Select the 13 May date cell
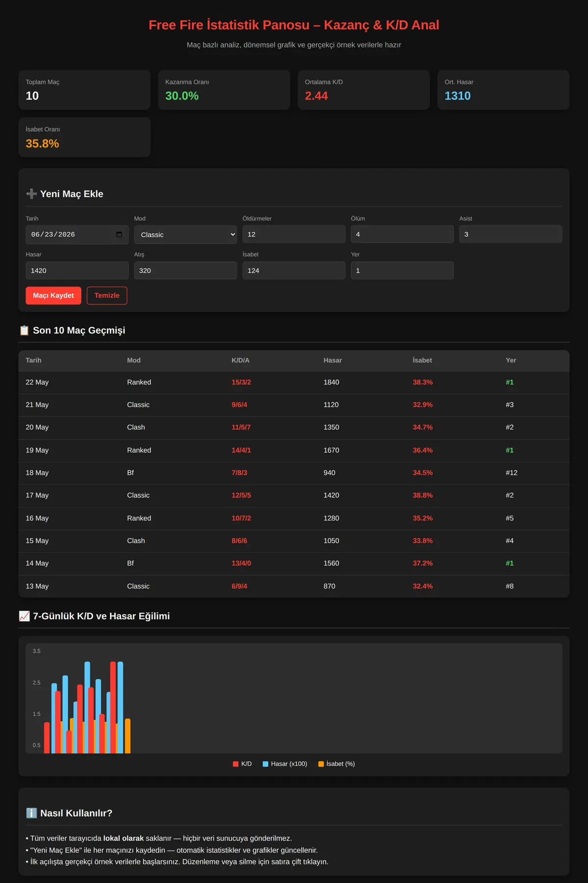Screen dimensions: 588x883 click(x=37, y=586)
